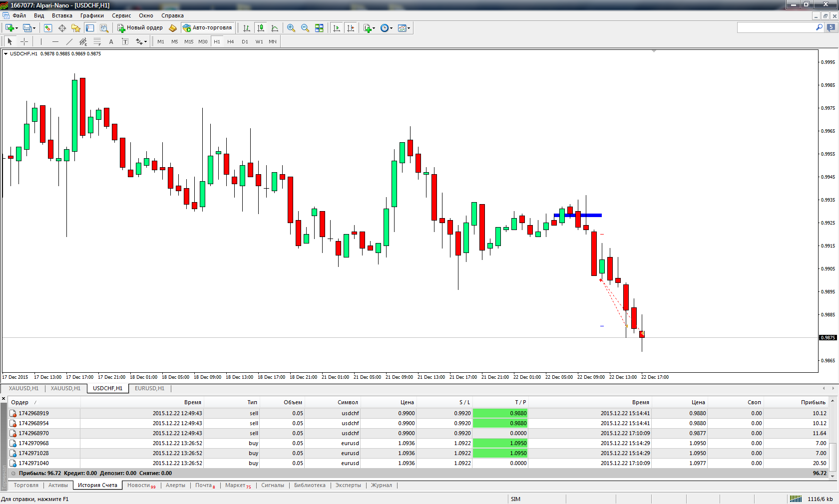Select the crosshair tool
The width and height of the screenshot is (839, 504).
click(x=24, y=41)
